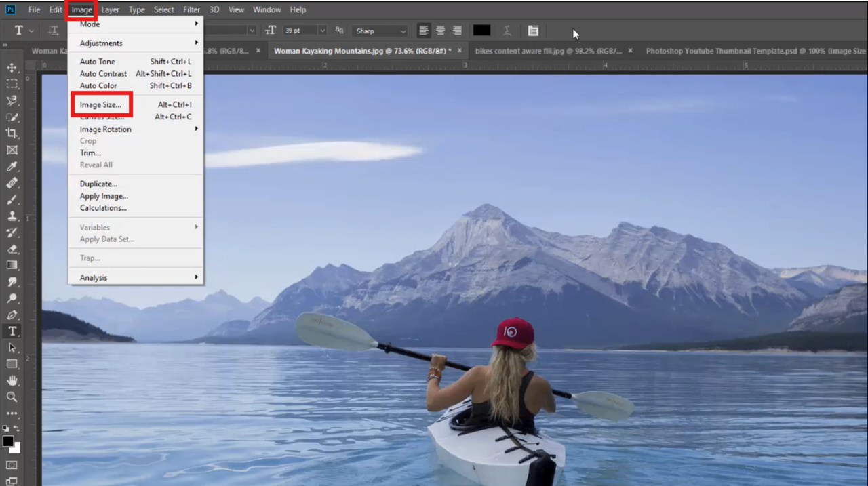Open the File menu
Image resolution: width=868 pixels, height=486 pixels.
pyautogui.click(x=34, y=9)
